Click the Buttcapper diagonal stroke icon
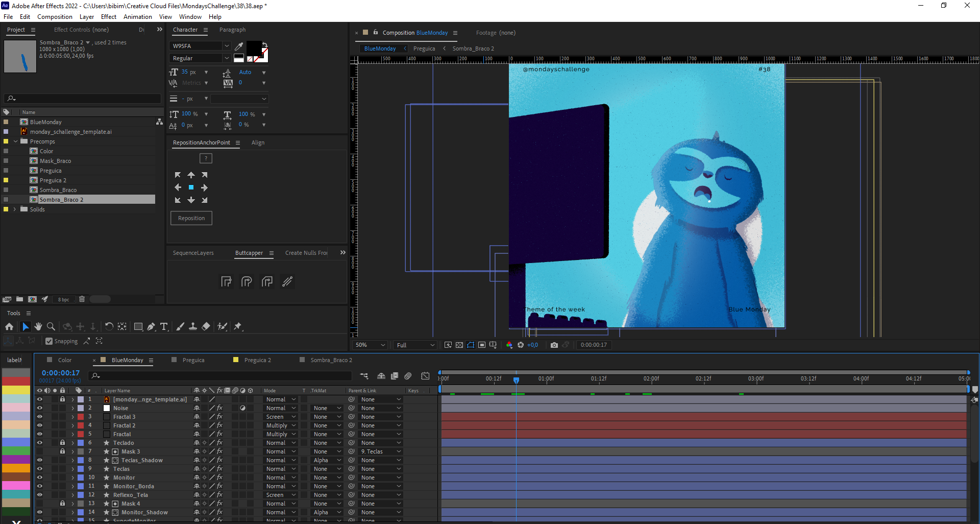The image size is (980, 524). tap(287, 281)
